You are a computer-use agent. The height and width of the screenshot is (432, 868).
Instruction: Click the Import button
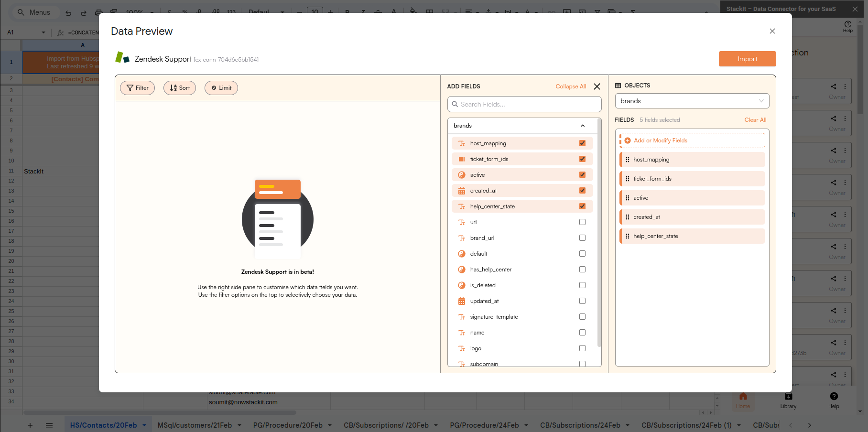click(747, 59)
